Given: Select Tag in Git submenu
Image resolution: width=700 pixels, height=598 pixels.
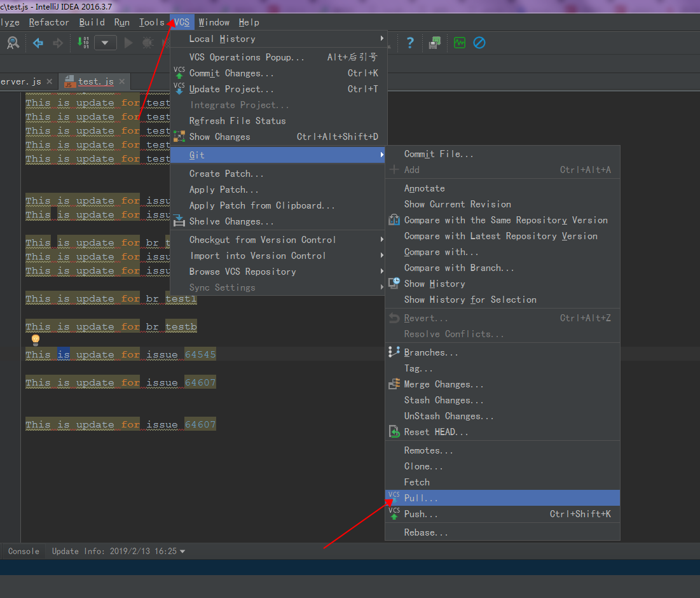Looking at the screenshot, I should 503,368.
